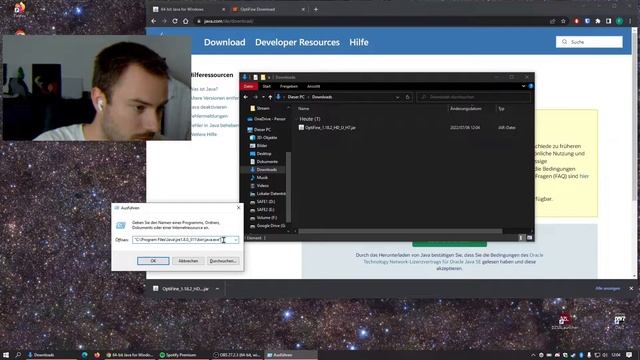Reload the java.com page in Chrome

point(175,21)
